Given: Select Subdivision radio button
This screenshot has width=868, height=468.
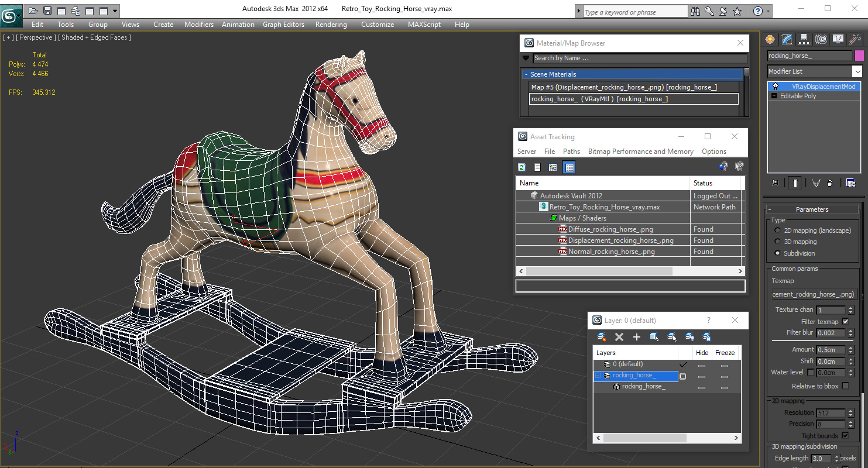Looking at the screenshot, I should (777, 253).
